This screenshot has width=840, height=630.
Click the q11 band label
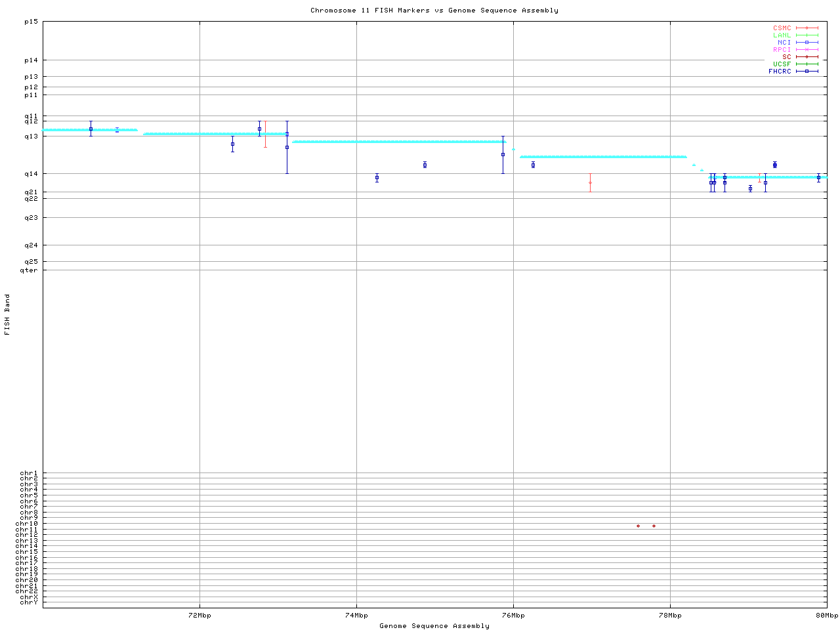(x=31, y=116)
